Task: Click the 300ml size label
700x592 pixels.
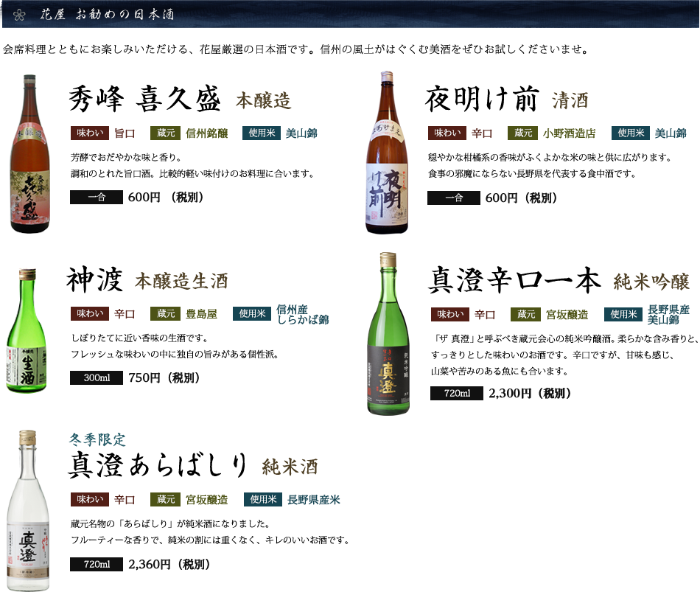Action: click(97, 378)
